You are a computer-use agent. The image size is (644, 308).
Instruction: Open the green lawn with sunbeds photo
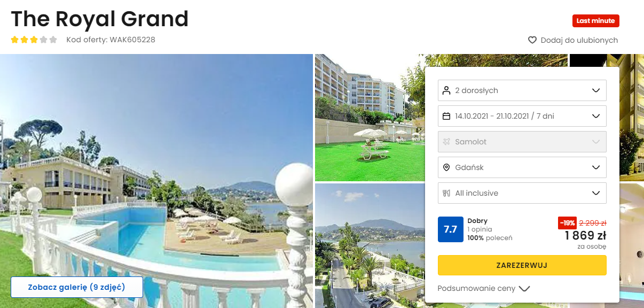coord(370,118)
